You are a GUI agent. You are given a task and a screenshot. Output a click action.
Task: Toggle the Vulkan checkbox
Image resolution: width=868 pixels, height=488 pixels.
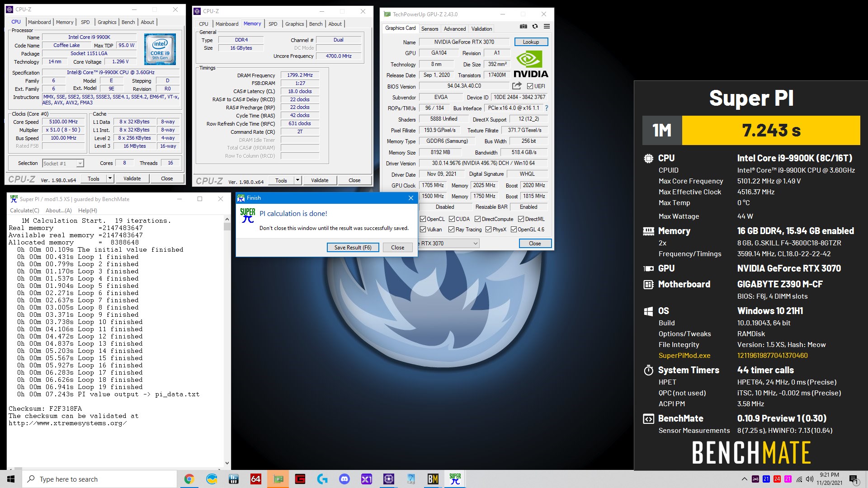pos(423,230)
